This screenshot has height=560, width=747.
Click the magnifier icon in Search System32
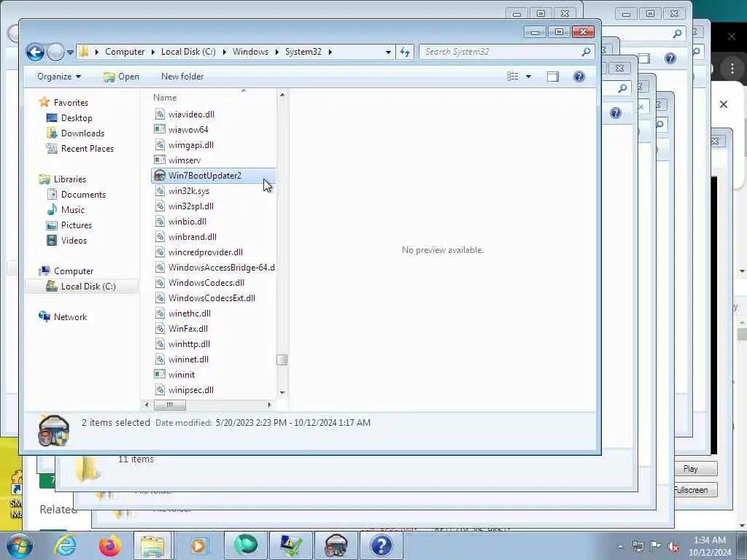(x=586, y=52)
